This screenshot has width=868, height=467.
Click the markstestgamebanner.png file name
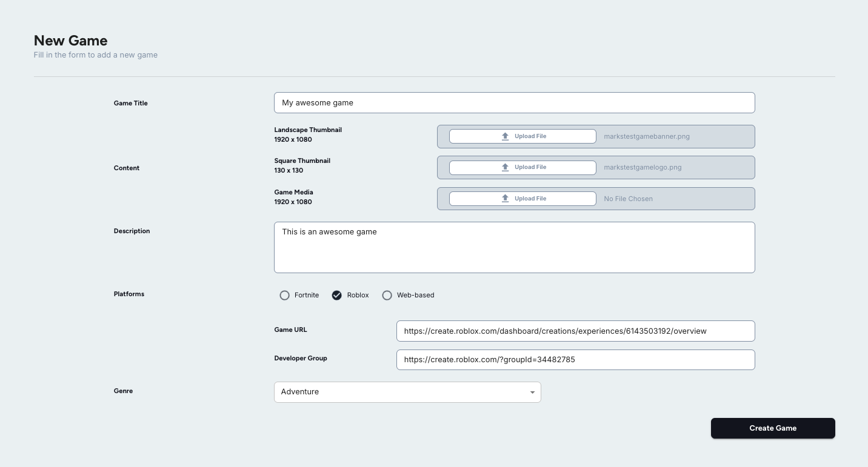[x=647, y=136]
